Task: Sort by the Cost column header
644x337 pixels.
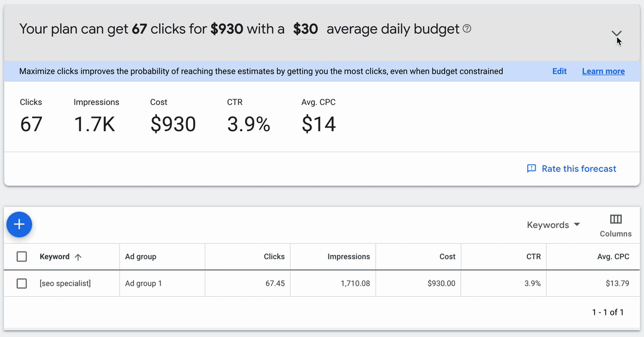Action: tap(447, 257)
